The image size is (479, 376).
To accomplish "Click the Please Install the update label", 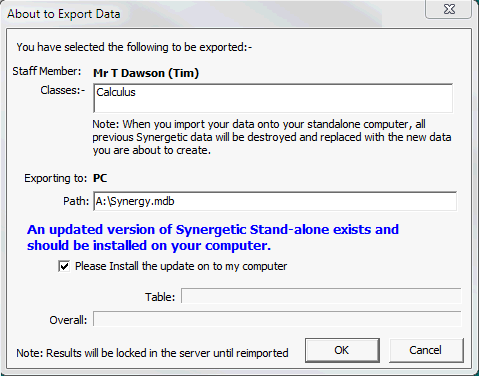I will pyautogui.click(x=181, y=266).
